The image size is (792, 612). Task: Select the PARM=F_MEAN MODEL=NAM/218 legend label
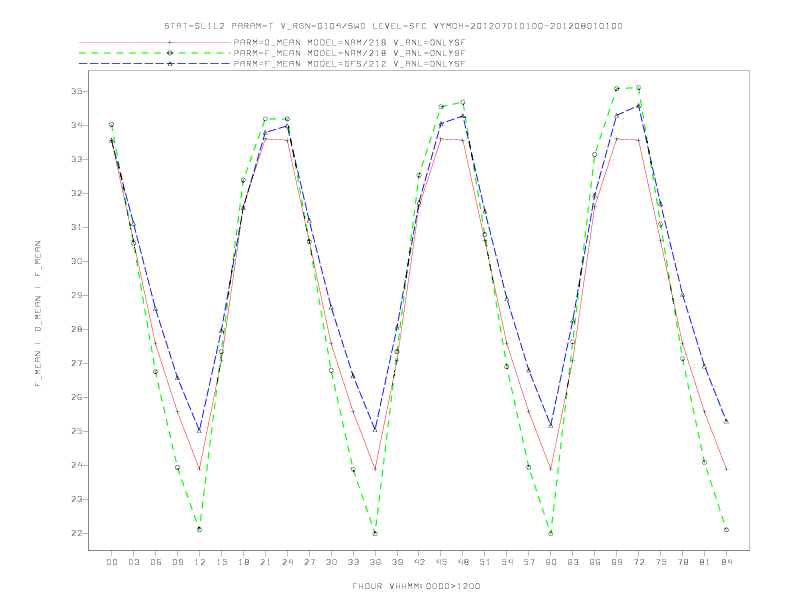(349, 53)
